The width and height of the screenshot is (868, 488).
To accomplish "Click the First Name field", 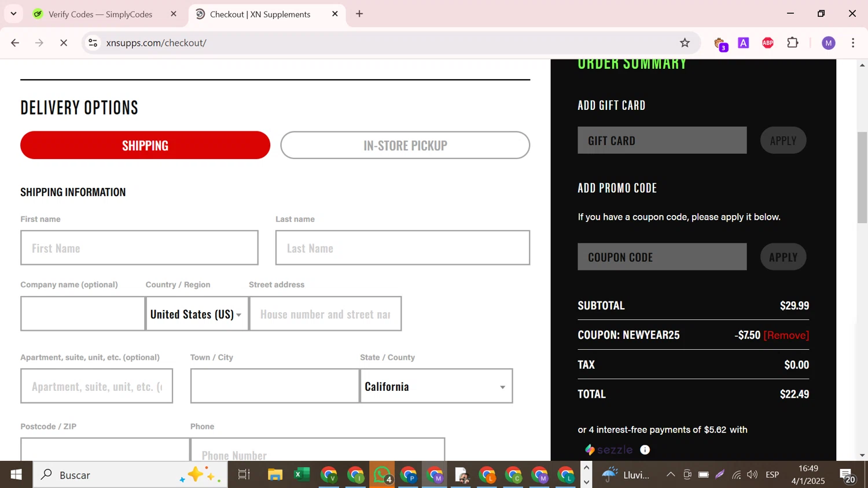I will [x=139, y=248].
